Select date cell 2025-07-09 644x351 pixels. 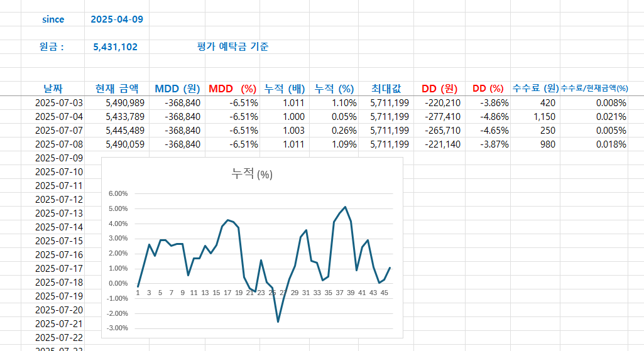point(53,158)
